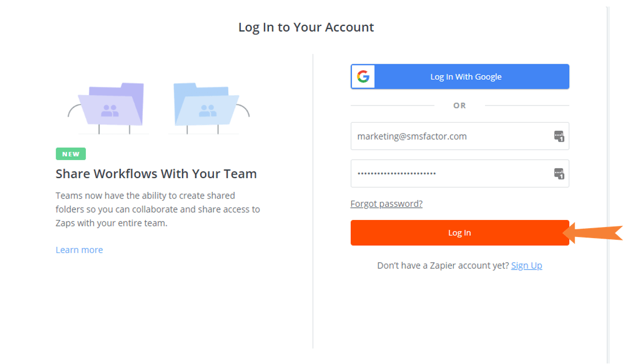Focus the masked password field
638x364 pixels.
[x=460, y=174]
